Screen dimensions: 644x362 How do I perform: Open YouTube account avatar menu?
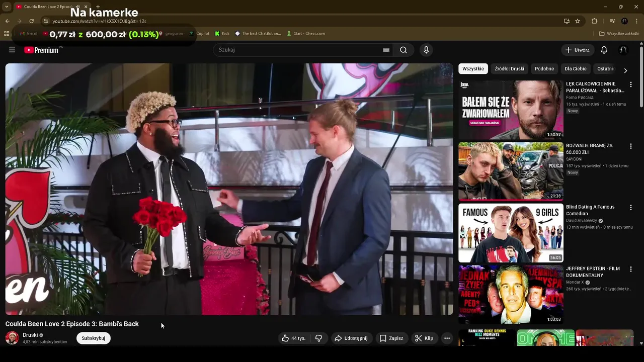click(x=623, y=50)
